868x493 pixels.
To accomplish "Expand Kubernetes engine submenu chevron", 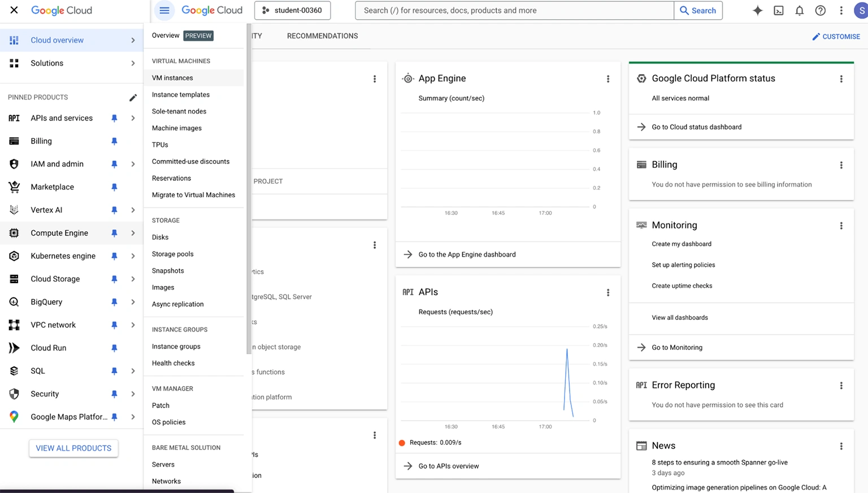I will tap(133, 256).
